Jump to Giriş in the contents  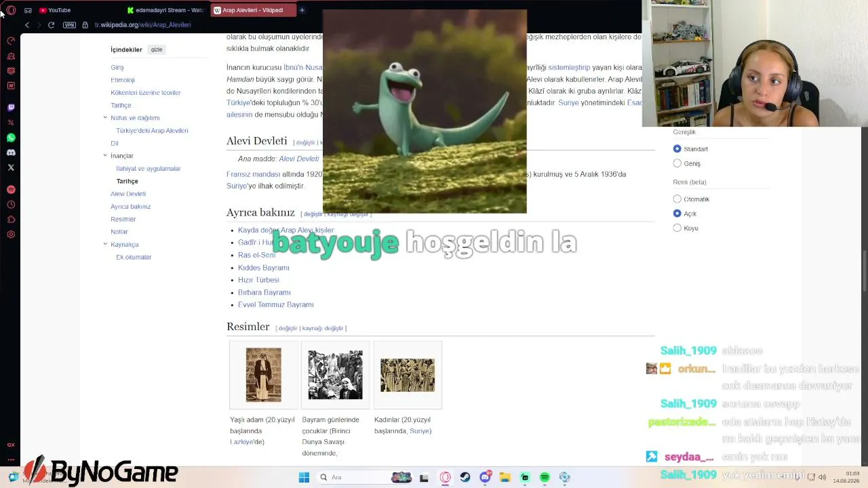click(117, 68)
